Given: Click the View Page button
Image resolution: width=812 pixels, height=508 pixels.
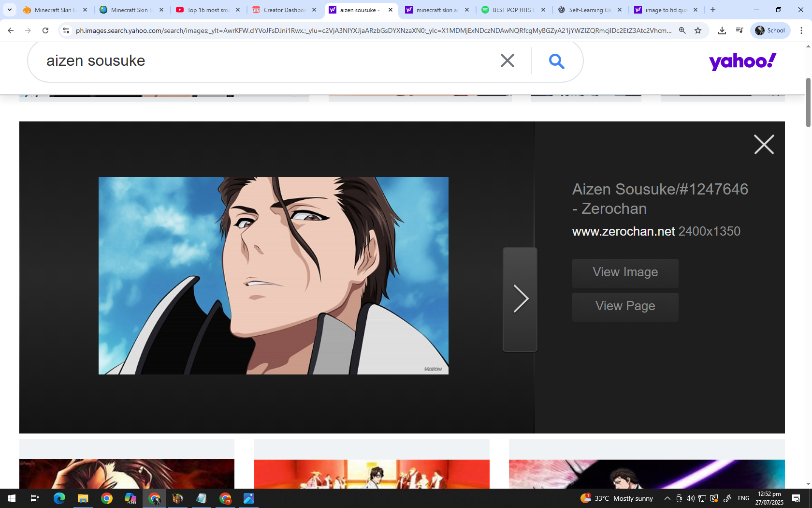Looking at the screenshot, I should (625, 307).
